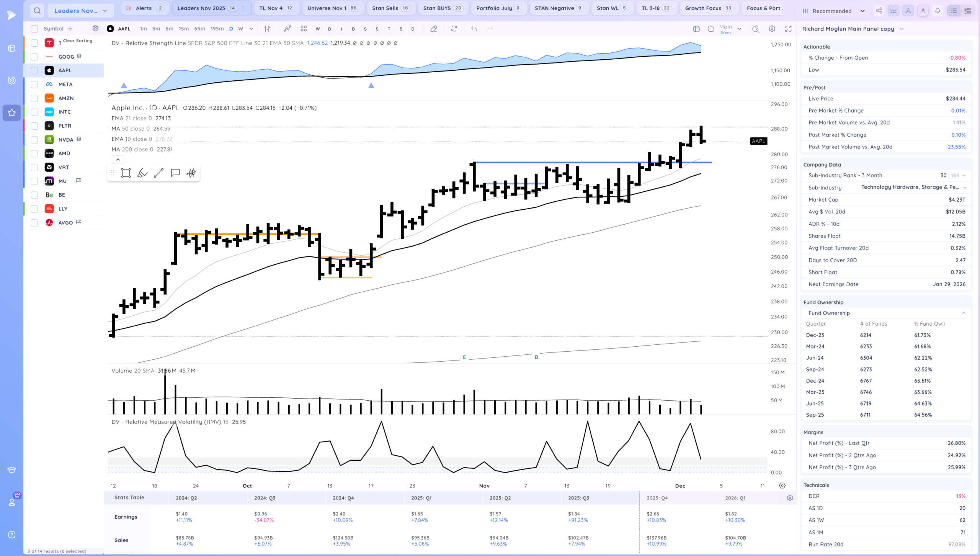Check the META row checkbox
This screenshot has height=556, width=980.
click(x=34, y=85)
